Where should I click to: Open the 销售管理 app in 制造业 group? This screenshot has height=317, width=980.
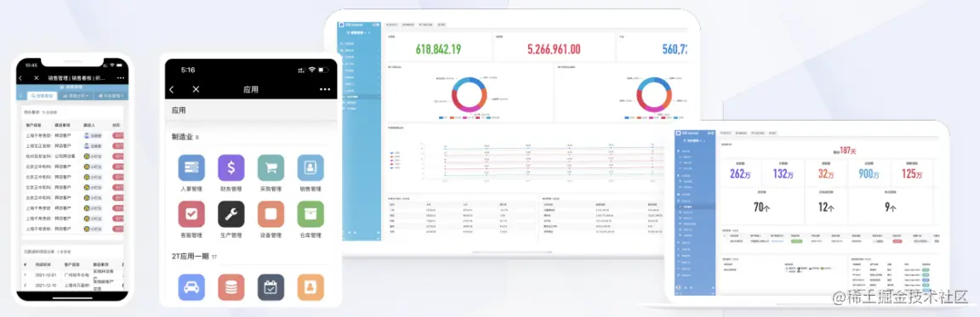(x=311, y=168)
